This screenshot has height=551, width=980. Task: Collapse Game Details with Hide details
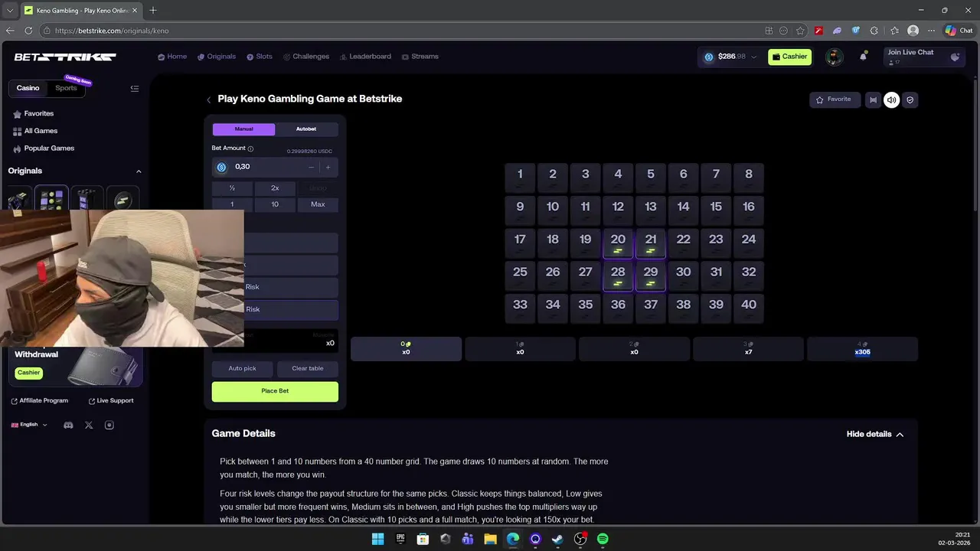pos(875,434)
